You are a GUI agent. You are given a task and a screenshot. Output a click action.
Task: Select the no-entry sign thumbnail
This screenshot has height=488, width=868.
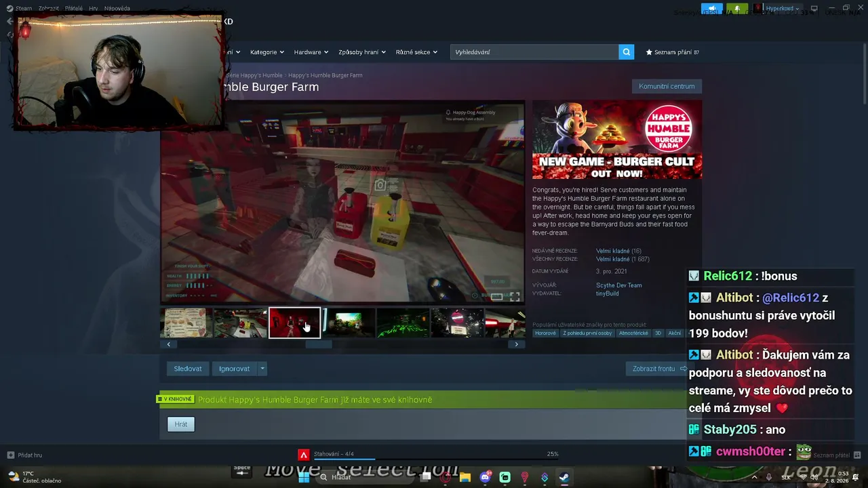pos(457,323)
